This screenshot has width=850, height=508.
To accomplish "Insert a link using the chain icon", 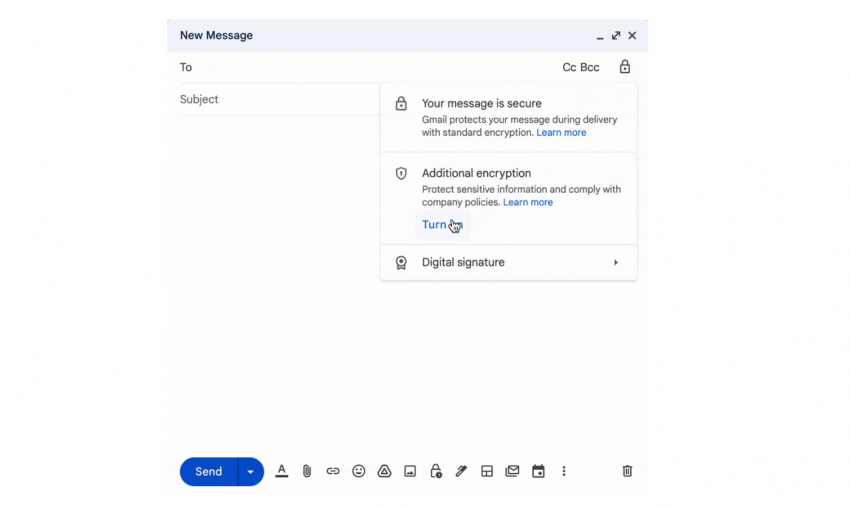I will (x=333, y=471).
